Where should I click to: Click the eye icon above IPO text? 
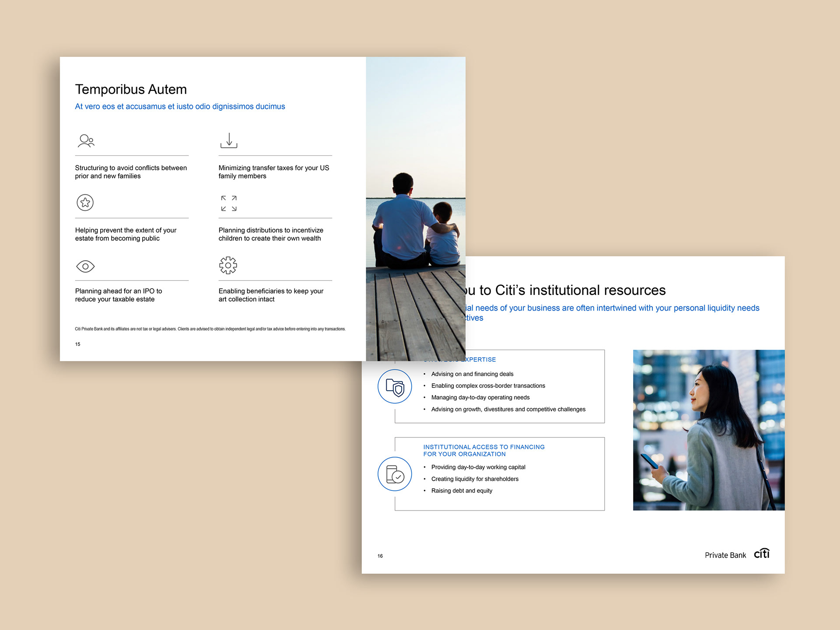pyautogui.click(x=85, y=266)
